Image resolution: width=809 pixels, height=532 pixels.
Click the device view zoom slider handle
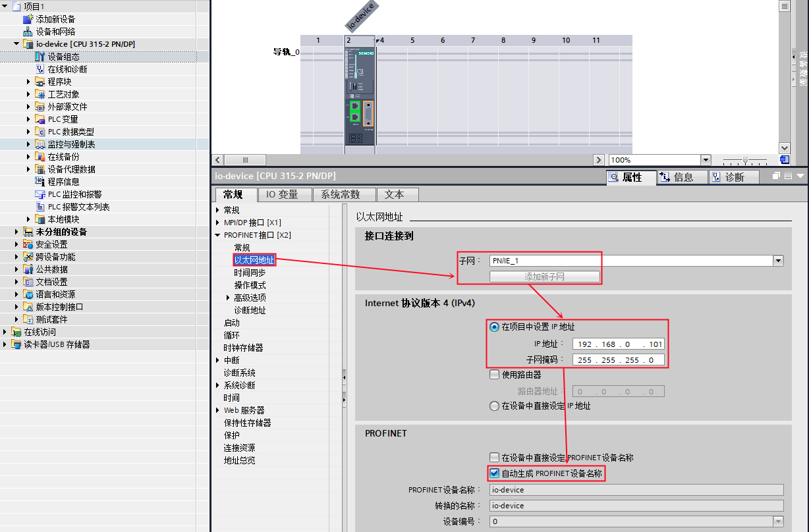point(745,160)
